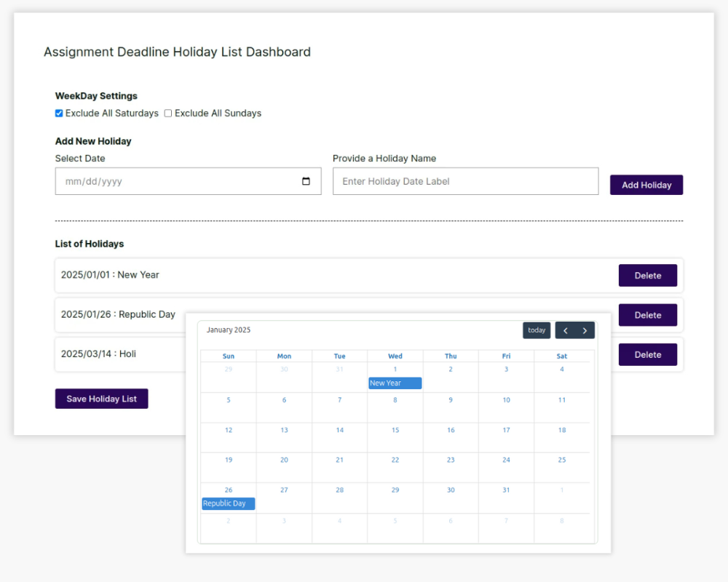This screenshot has height=582, width=728.
Task: Enable Exclude All Sundays checkbox
Action: (168, 113)
